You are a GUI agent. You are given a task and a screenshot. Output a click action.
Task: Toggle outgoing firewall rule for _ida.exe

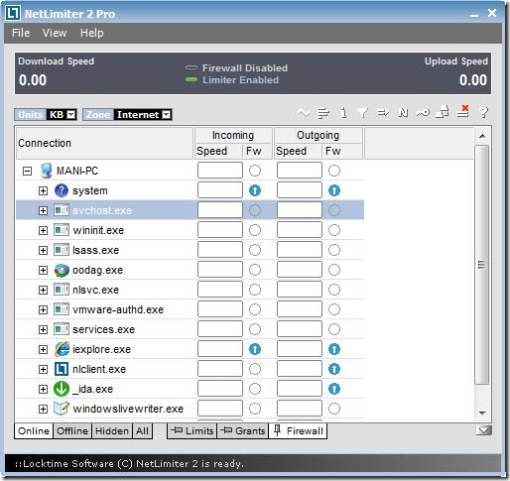coord(334,389)
